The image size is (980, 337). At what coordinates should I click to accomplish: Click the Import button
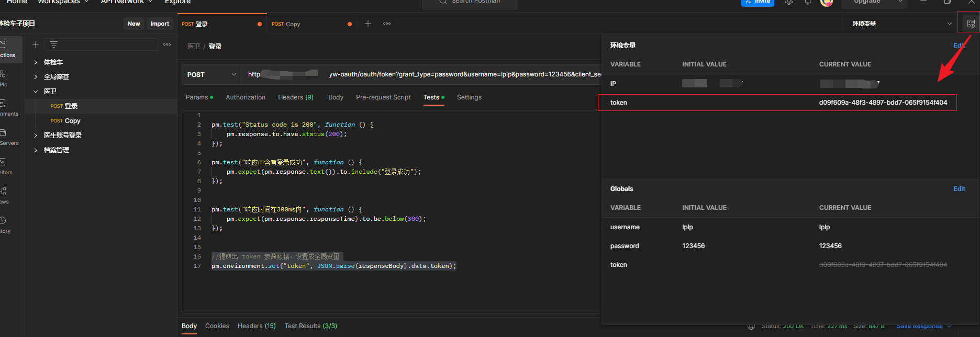point(160,24)
